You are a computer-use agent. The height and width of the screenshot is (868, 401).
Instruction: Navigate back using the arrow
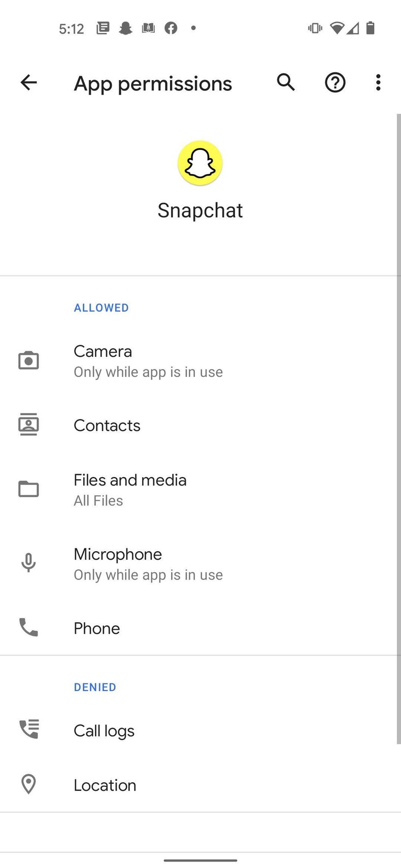[28, 83]
